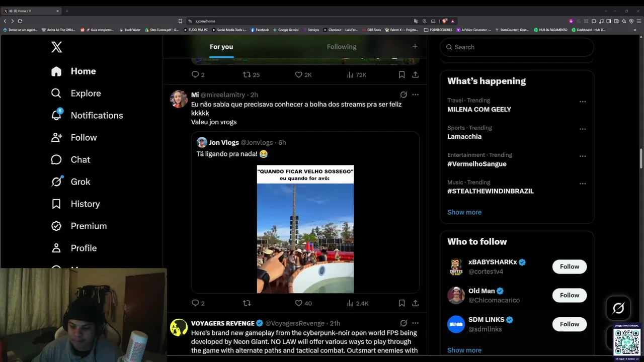Screen dimensions: 644x362
Task: View analytics showing 2.4K views
Action: [358, 303]
